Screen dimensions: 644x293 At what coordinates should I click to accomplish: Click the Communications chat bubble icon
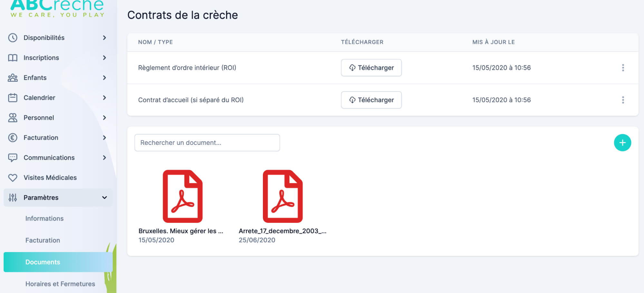tap(13, 158)
